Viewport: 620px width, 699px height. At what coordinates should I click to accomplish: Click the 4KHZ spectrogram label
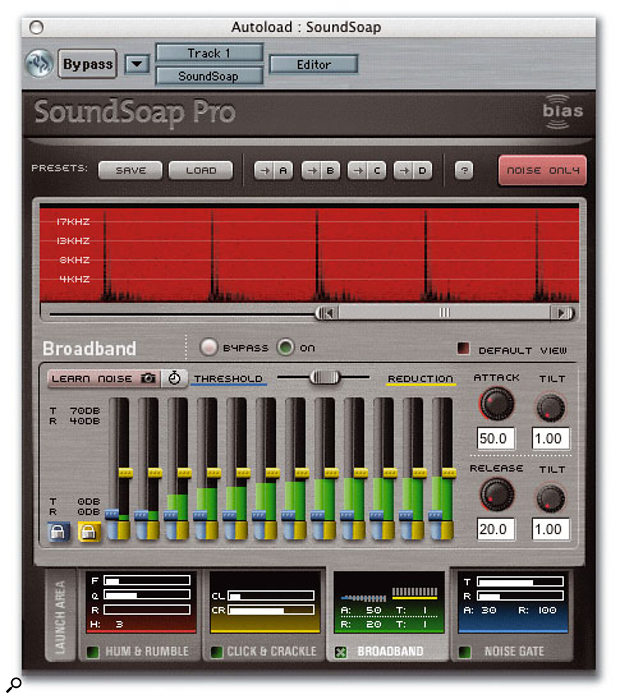tap(74, 279)
